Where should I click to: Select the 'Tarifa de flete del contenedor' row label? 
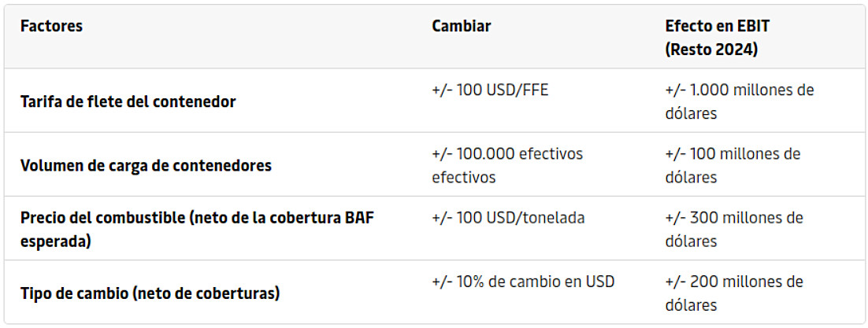pyautogui.click(x=128, y=102)
